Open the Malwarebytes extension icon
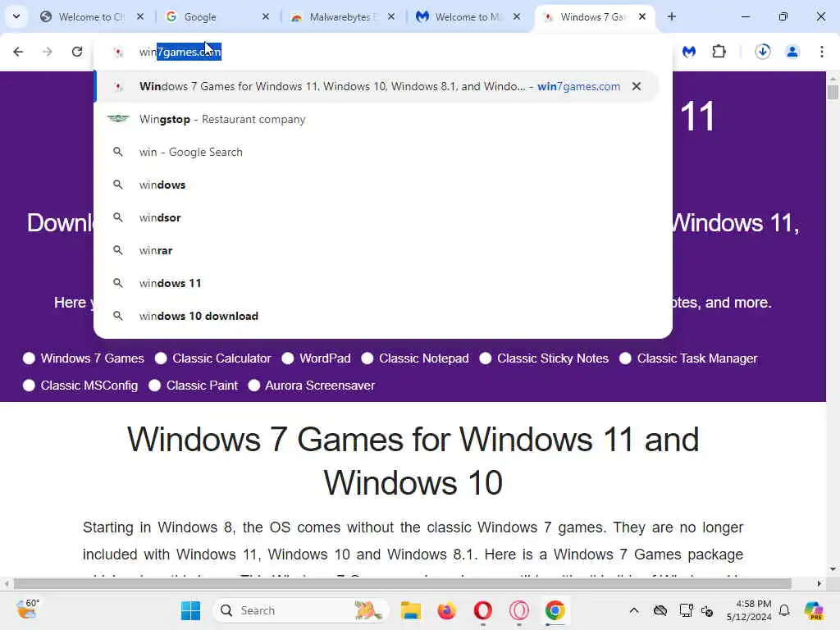This screenshot has height=630, width=840. click(689, 52)
